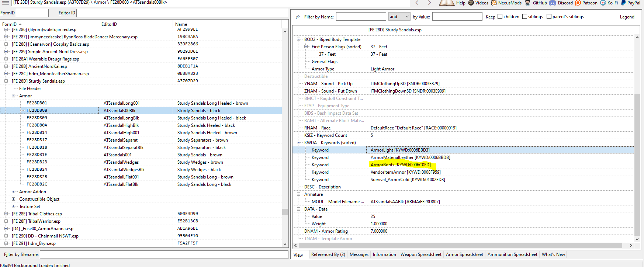Screen dimensions: 644x267
Task: Open the What's New tab
Action: click(553, 254)
